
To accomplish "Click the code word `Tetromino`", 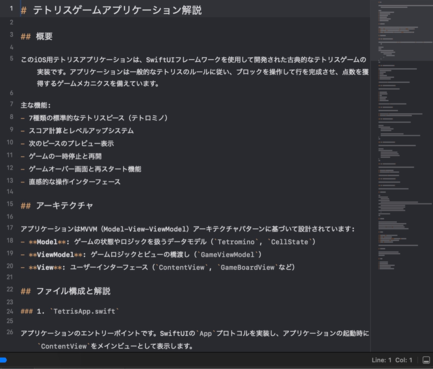I will tap(236, 242).
